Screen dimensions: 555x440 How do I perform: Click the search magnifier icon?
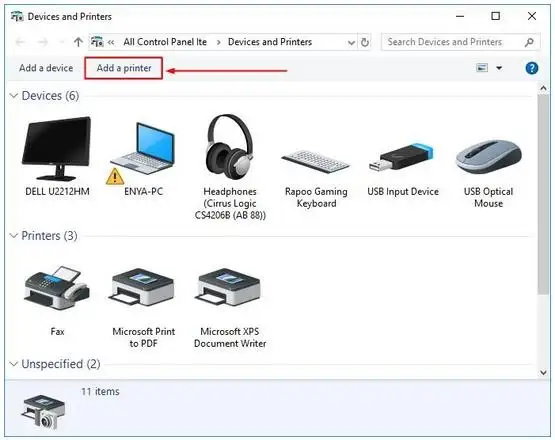pos(529,42)
